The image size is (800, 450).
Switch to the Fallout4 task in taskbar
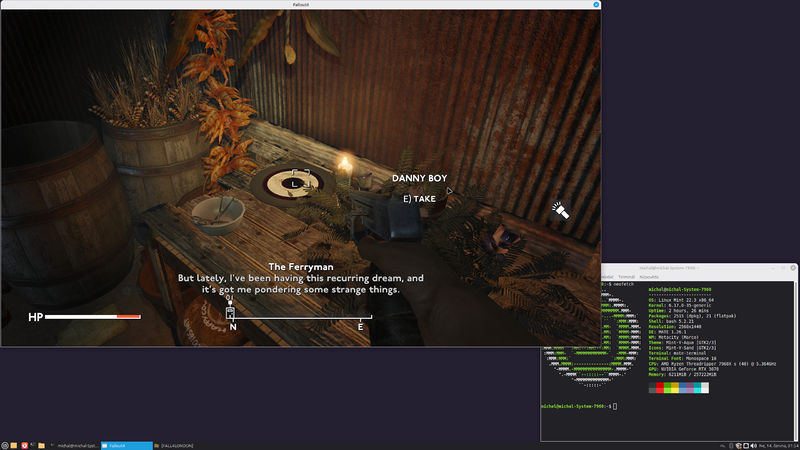coord(127,445)
